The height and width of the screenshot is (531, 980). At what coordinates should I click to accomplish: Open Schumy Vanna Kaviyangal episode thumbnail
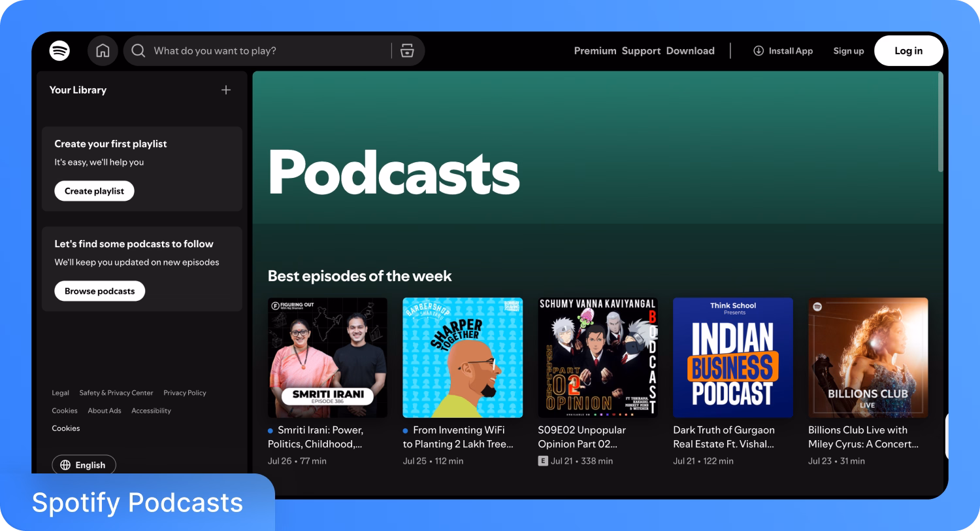[x=598, y=358]
